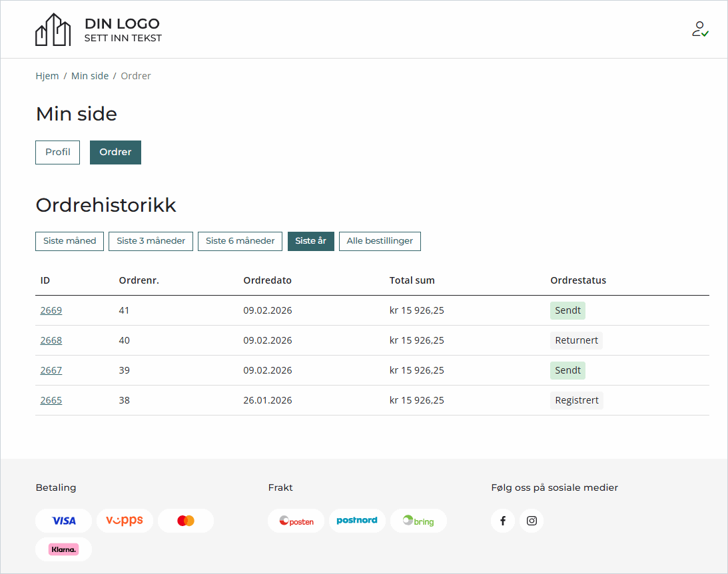Screen dimensions: 728x574
Task: Go to Hjem in breadcrumb
Action: click(x=47, y=76)
